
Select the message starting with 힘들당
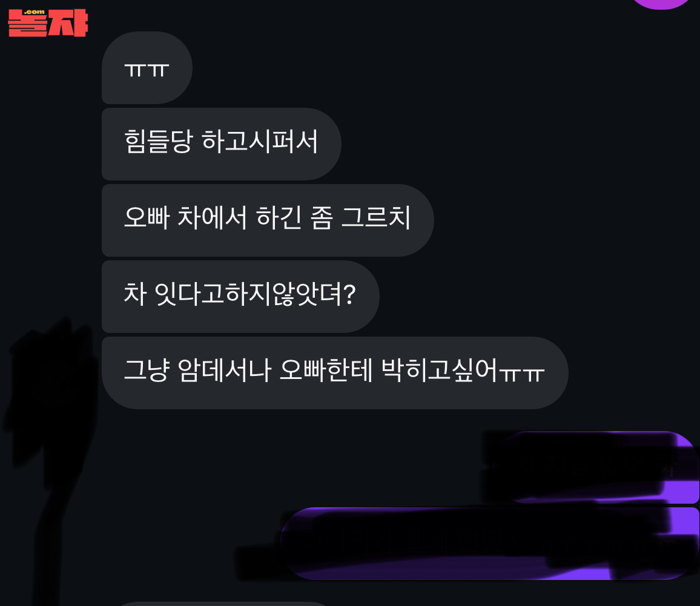(x=222, y=144)
